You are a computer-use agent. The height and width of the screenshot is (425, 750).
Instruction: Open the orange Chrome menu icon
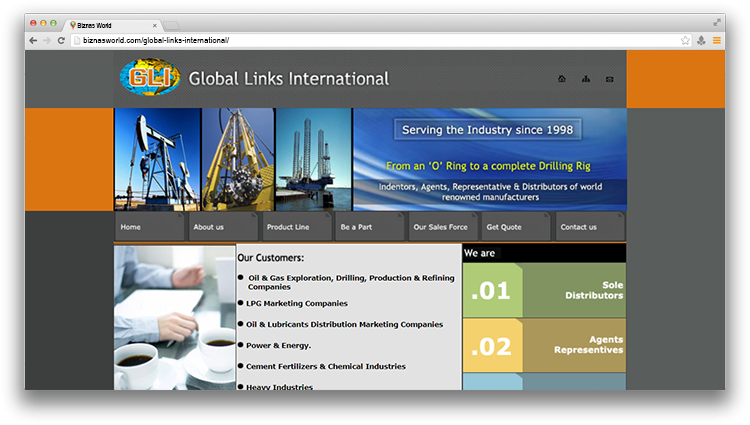[x=716, y=40]
